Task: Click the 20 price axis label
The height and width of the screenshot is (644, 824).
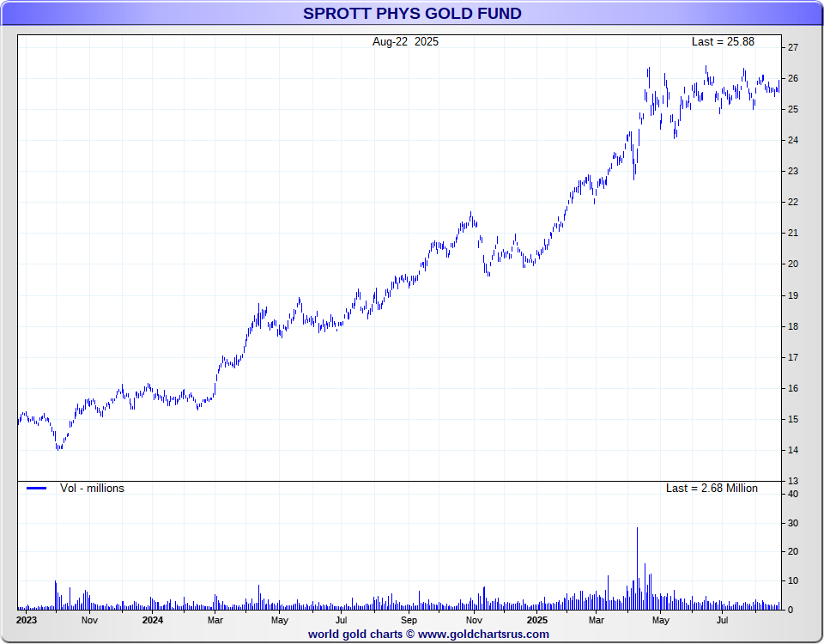Action: click(793, 264)
